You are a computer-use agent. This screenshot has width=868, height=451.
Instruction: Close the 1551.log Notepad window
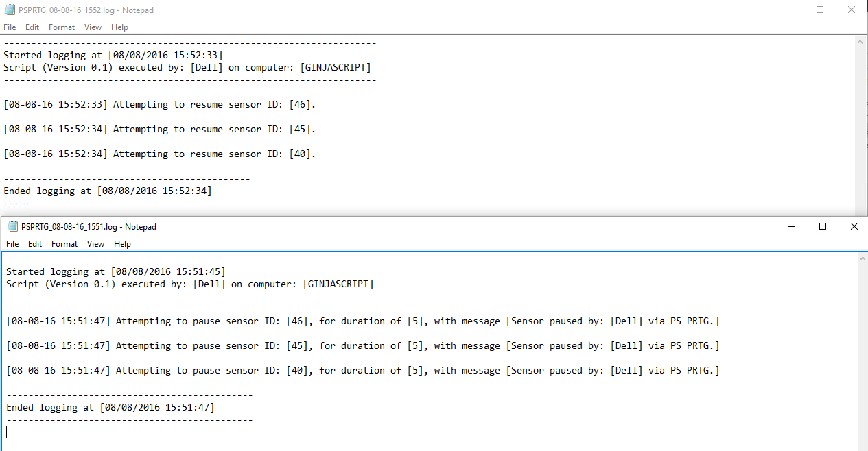point(854,227)
